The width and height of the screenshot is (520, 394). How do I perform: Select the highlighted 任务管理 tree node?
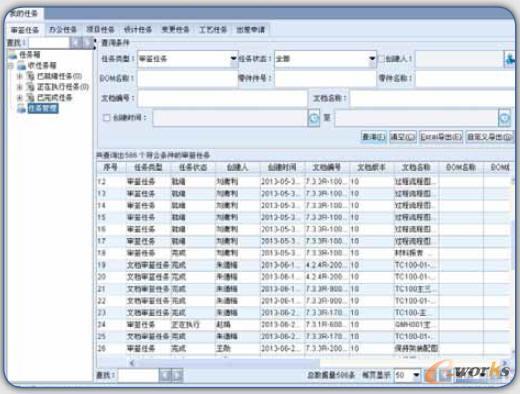[x=43, y=108]
